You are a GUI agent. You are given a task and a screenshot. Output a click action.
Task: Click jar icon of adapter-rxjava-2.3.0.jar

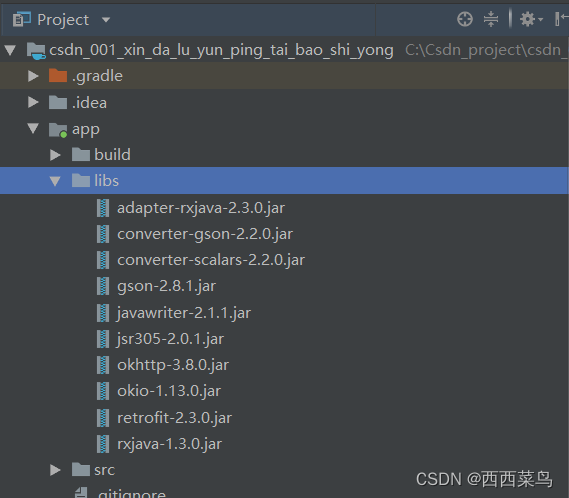point(103,208)
